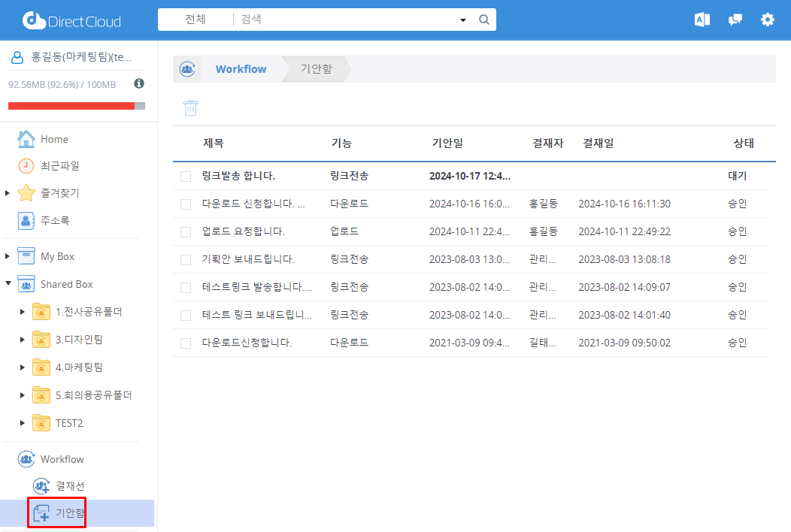Click the language translation icon in header
This screenshot has width=791, height=532.
coord(702,20)
